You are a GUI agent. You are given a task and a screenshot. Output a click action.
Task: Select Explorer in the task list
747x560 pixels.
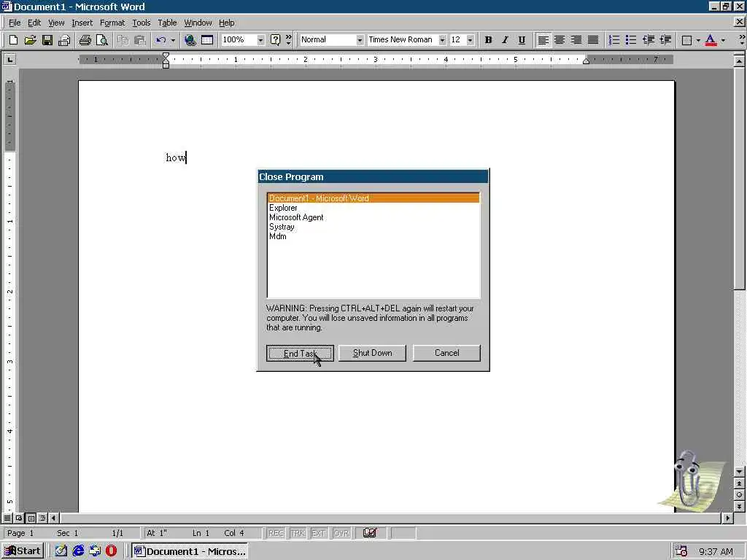[x=373, y=208]
